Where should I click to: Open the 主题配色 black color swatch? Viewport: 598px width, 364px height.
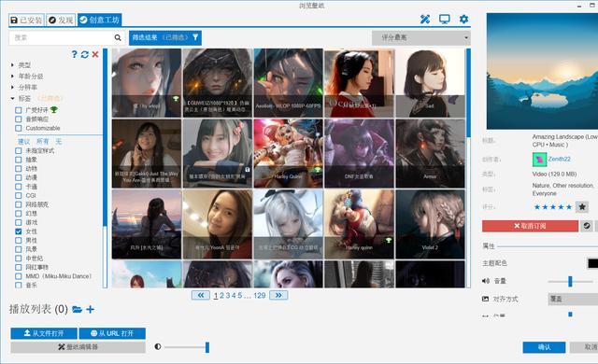pyautogui.click(x=592, y=263)
